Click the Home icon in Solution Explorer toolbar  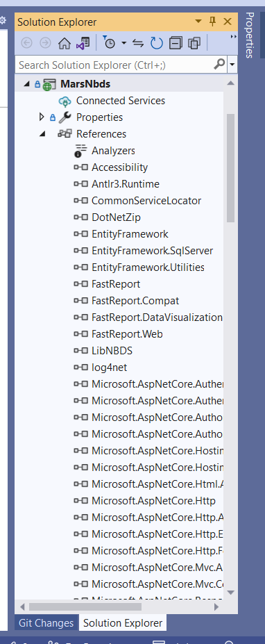point(64,43)
